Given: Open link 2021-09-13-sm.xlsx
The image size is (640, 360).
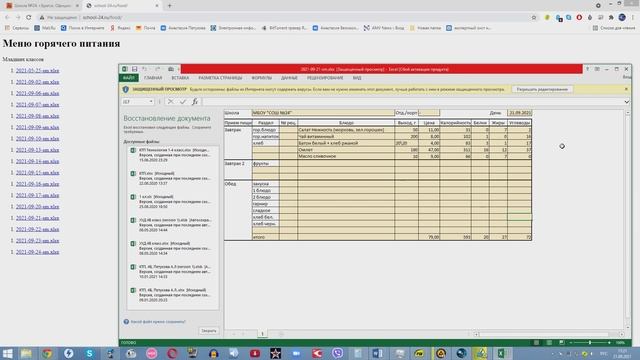Looking at the screenshot, I should tap(38, 150).
